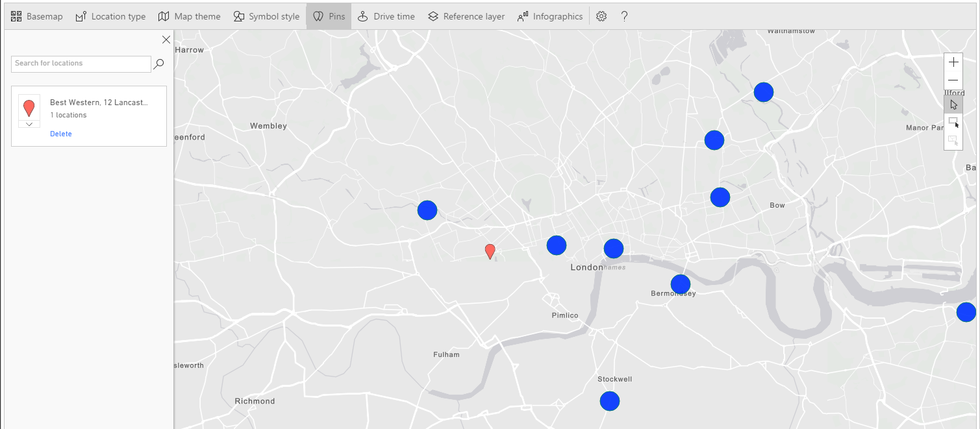
Task: Select northernmost blue point below Walthamstow
Action: (764, 92)
